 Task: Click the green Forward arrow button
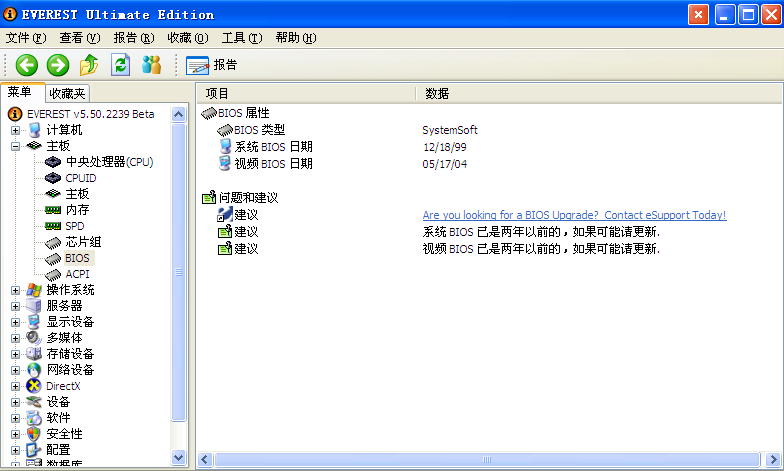[x=58, y=65]
